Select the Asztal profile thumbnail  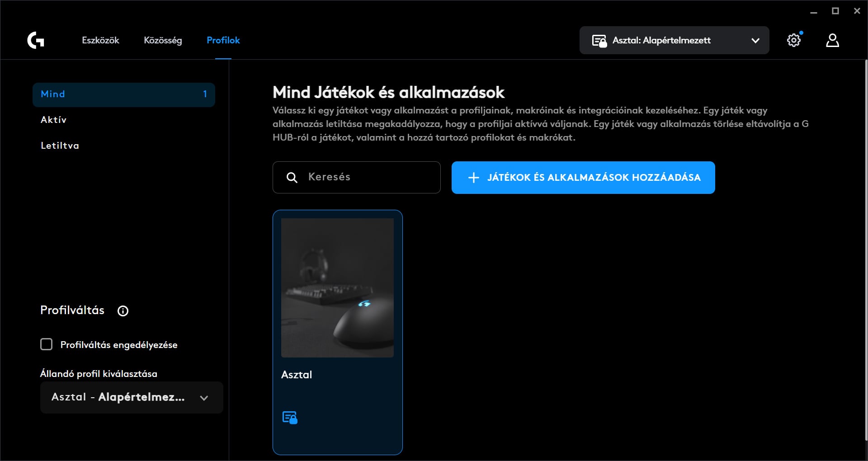337,288
